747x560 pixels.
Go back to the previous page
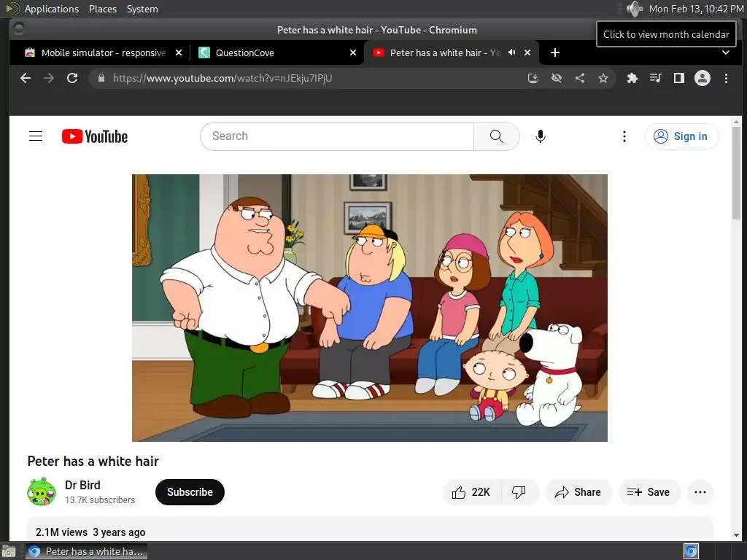26,78
